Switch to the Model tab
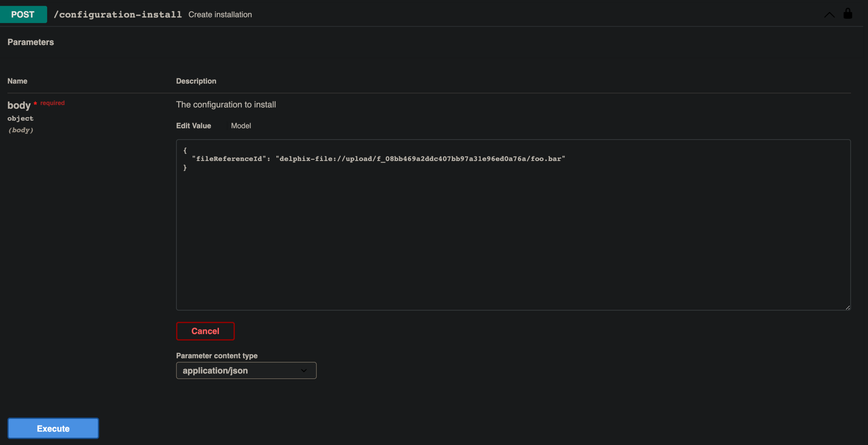This screenshot has width=868, height=445. coord(241,125)
